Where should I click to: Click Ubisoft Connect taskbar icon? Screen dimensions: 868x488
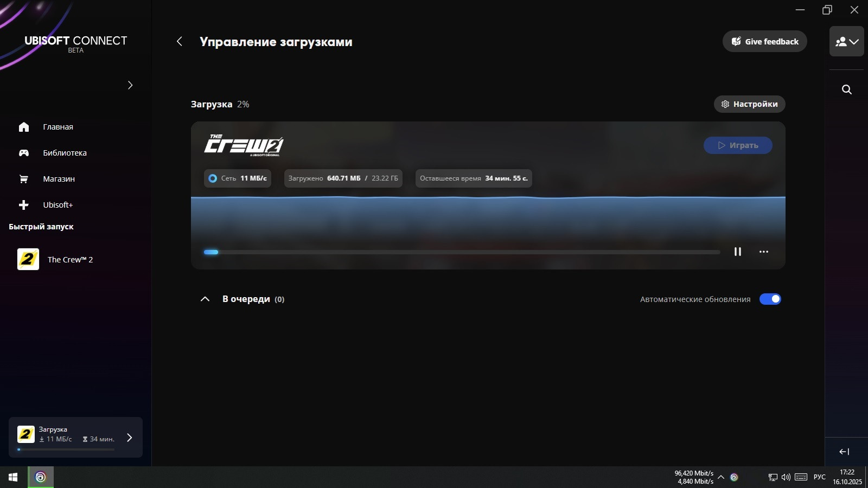click(x=41, y=477)
